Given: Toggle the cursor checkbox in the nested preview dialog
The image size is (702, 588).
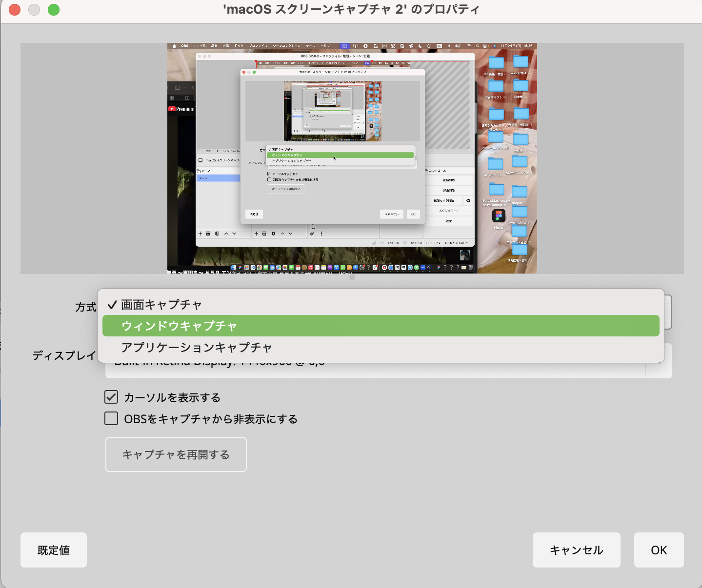Looking at the screenshot, I should (269, 173).
